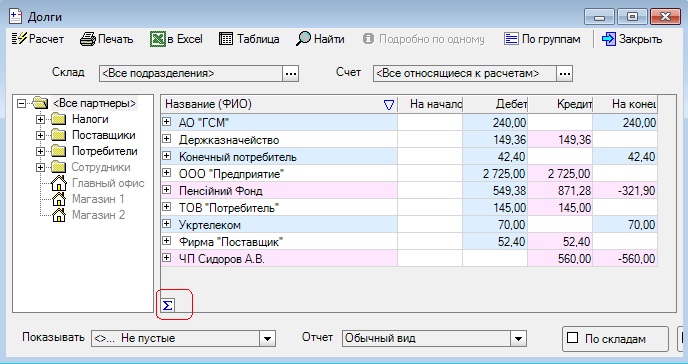688x364 pixels.
Task: Sort by the Дебет column header
Action: pyautogui.click(x=495, y=104)
